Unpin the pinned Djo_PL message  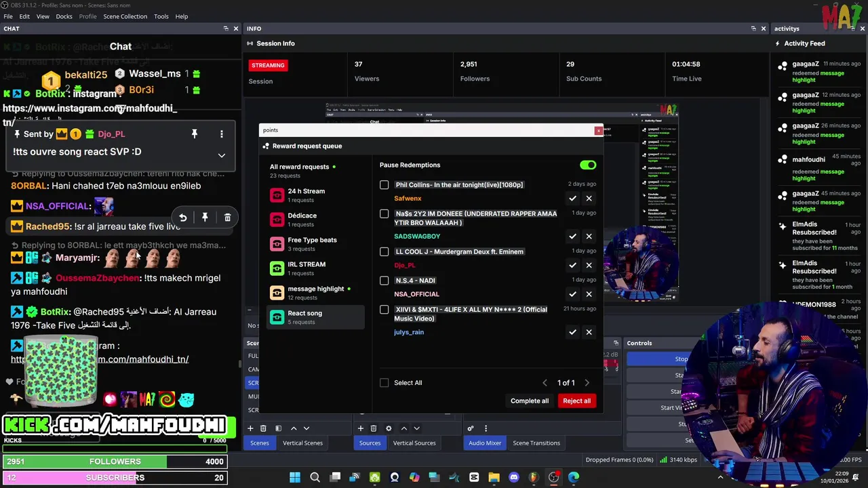click(194, 134)
